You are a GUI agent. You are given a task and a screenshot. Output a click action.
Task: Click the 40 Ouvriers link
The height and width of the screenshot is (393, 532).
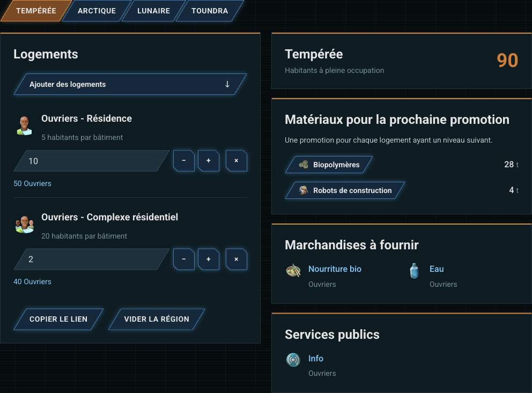[33, 282]
